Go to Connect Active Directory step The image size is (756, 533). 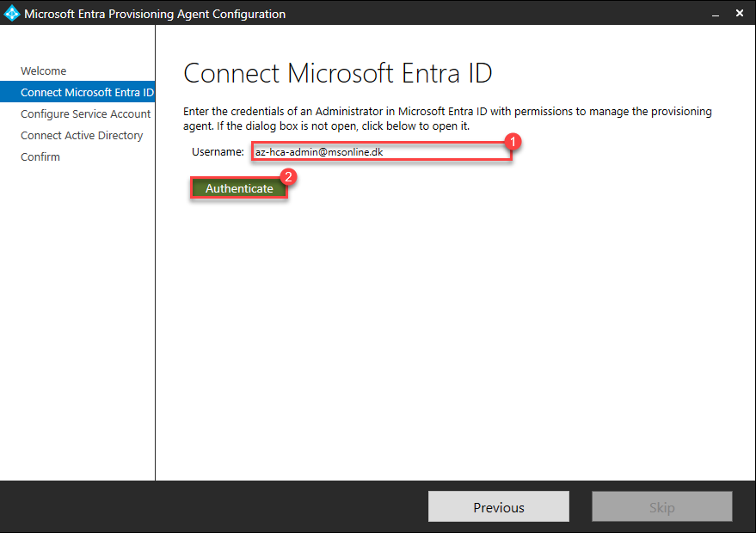click(82, 136)
